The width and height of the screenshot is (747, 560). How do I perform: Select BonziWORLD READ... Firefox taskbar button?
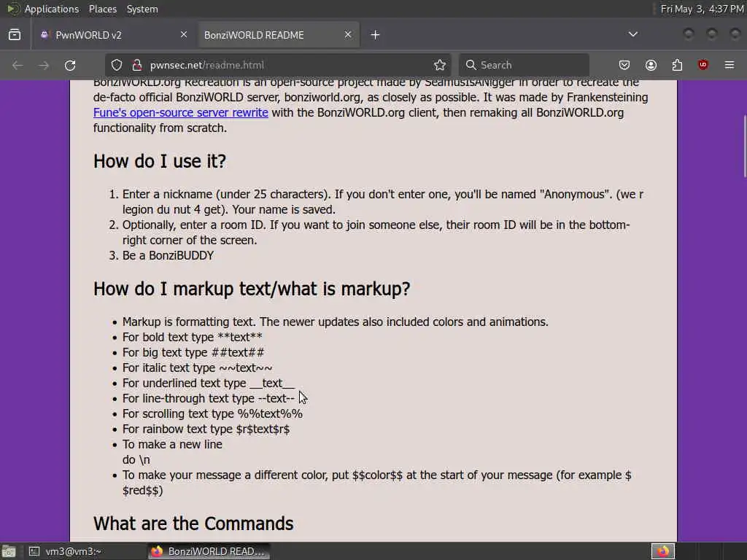pos(209,551)
